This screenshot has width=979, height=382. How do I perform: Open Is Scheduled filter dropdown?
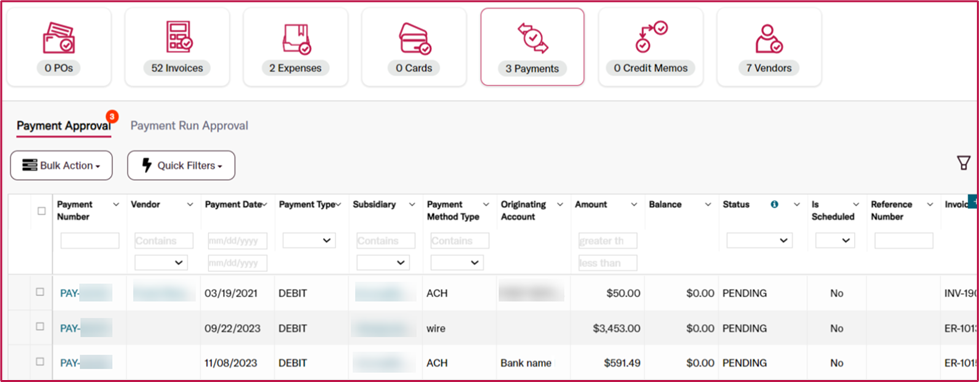pyautogui.click(x=835, y=240)
